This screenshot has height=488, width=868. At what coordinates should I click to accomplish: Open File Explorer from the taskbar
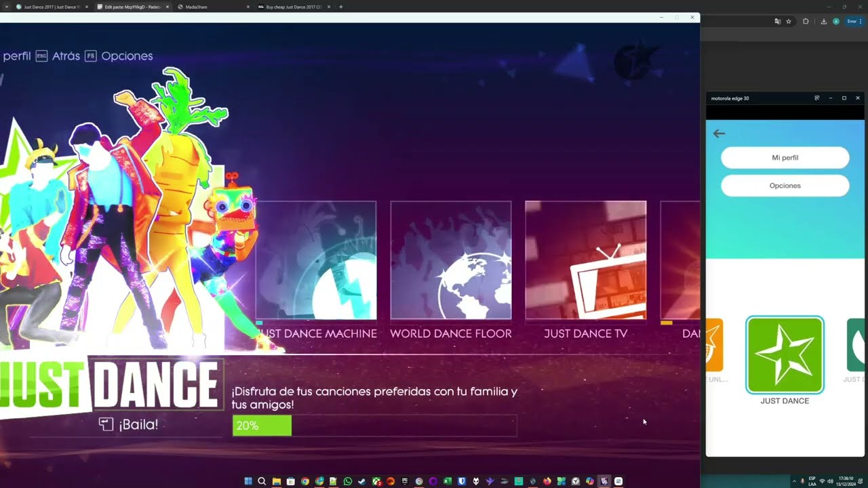[x=277, y=481]
